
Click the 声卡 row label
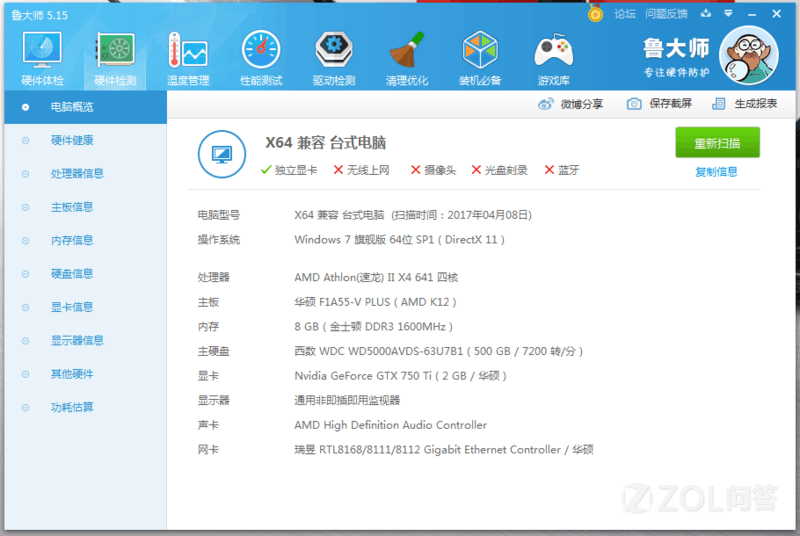(x=208, y=425)
